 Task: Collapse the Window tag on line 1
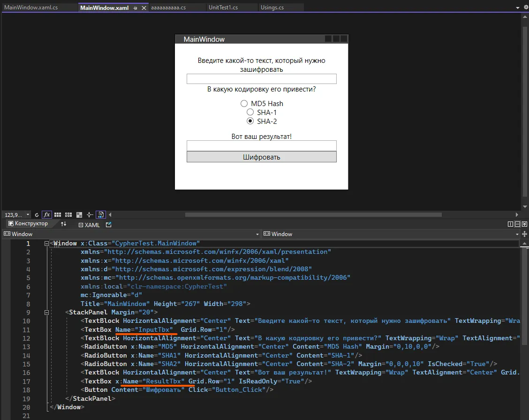click(46, 244)
